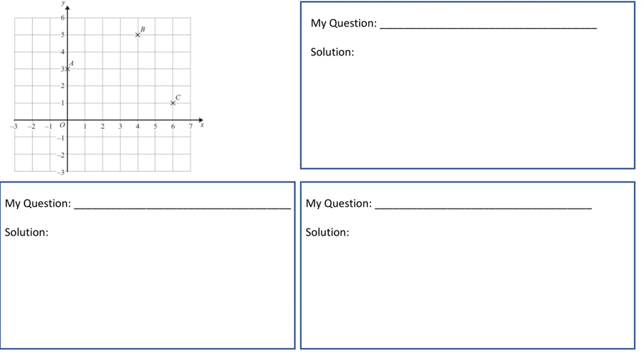Screen dimensions: 644x362
Task: Click the top-right My Question blank line
Action: [x=488, y=28]
